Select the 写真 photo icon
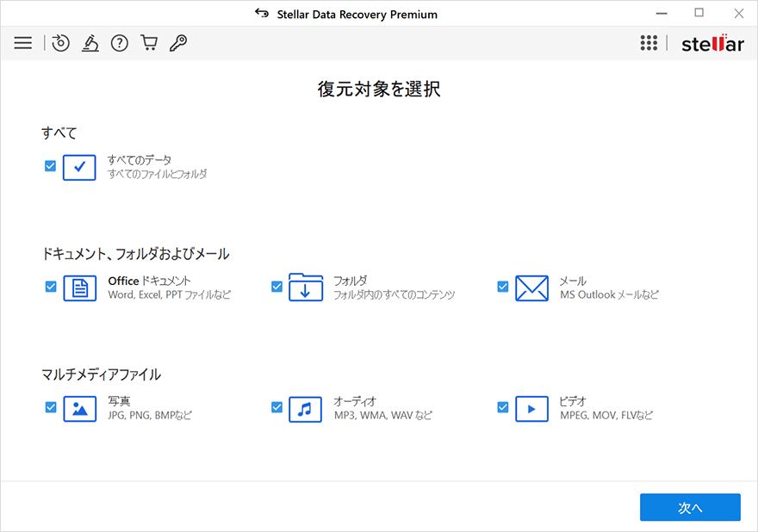758x532 pixels. click(x=79, y=409)
